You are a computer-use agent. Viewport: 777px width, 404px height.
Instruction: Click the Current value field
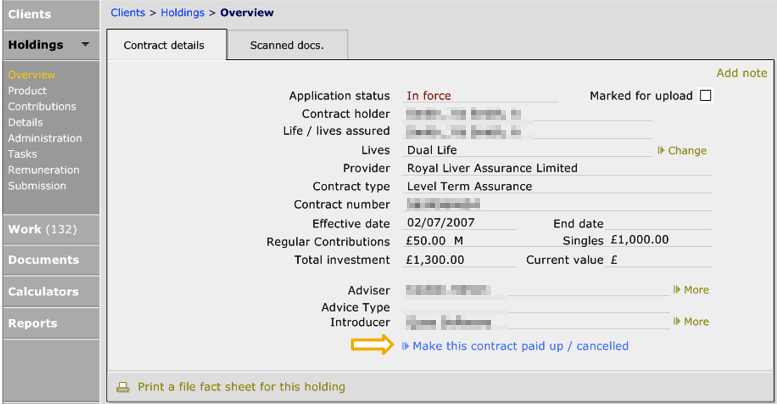[x=659, y=260]
